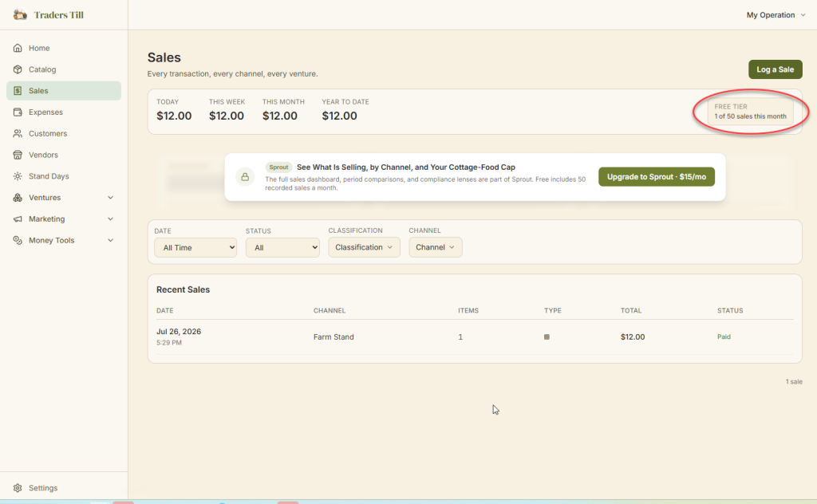Viewport: 817px width, 504px height.
Task: Open the Date filter set to All Time
Action: 195,247
